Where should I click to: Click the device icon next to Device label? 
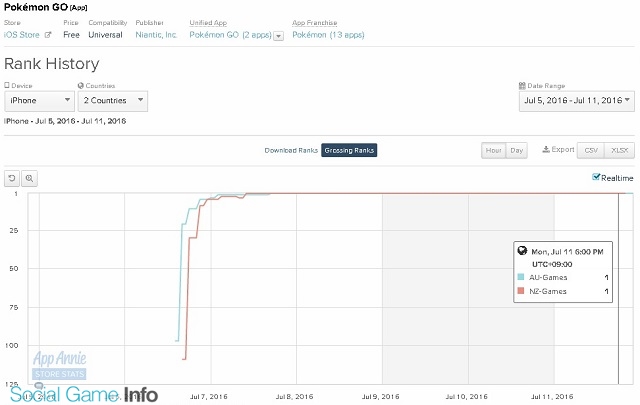pos(7,85)
